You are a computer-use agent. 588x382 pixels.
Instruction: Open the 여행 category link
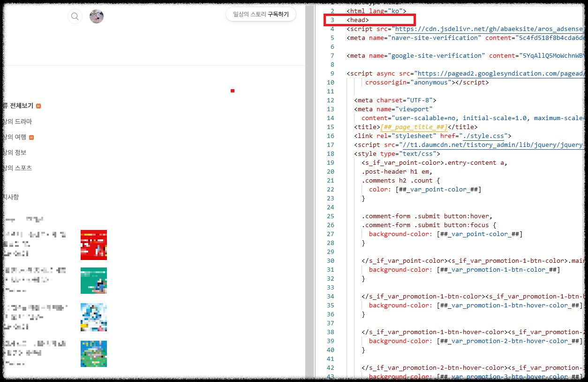tap(15, 137)
